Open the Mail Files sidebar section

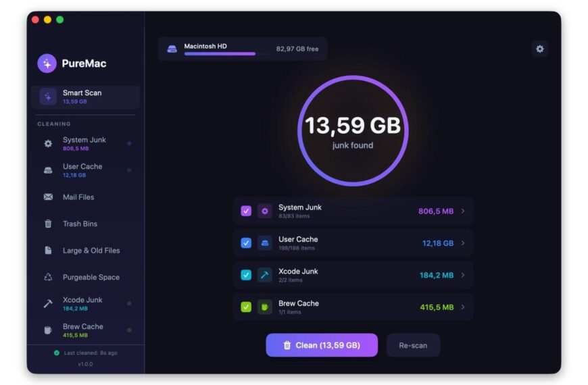[x=86, y=197]
